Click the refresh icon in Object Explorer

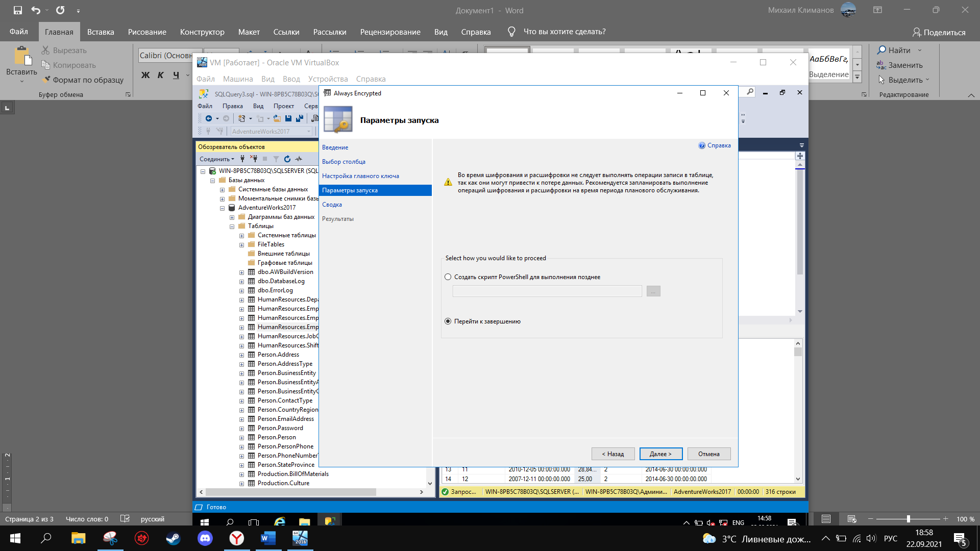click(x=287, y=159)
